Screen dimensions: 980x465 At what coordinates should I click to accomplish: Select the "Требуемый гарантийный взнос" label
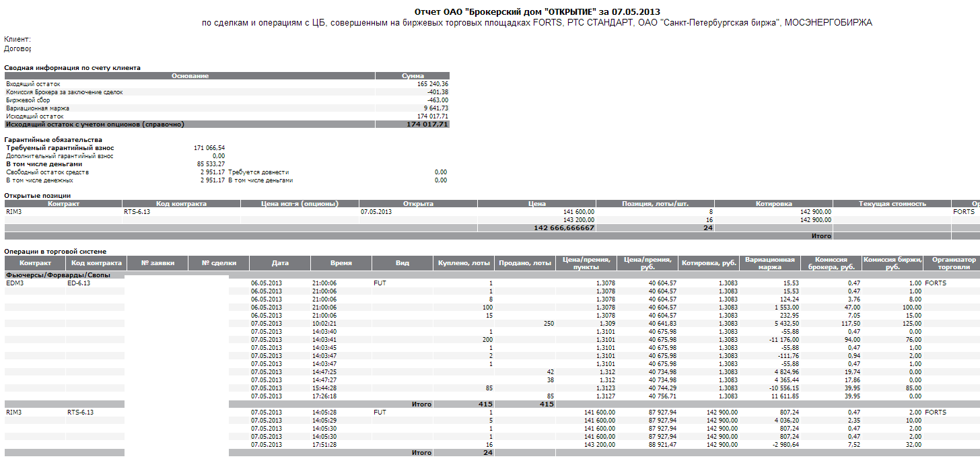60,148
